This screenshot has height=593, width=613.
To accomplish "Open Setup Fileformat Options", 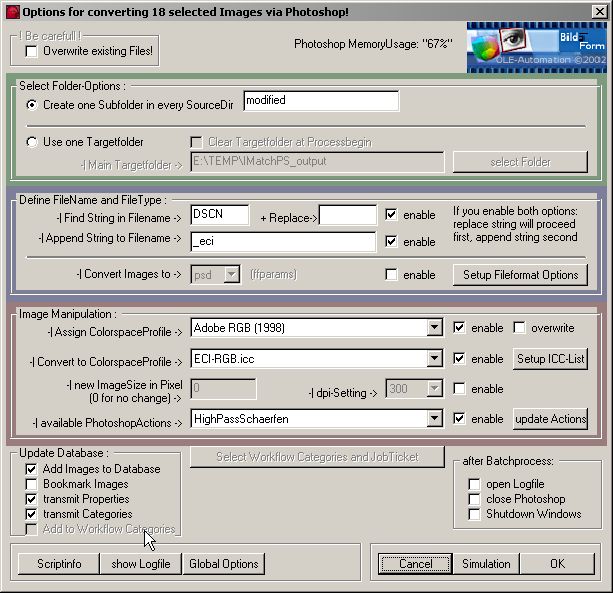I will (x=519, y=275).
